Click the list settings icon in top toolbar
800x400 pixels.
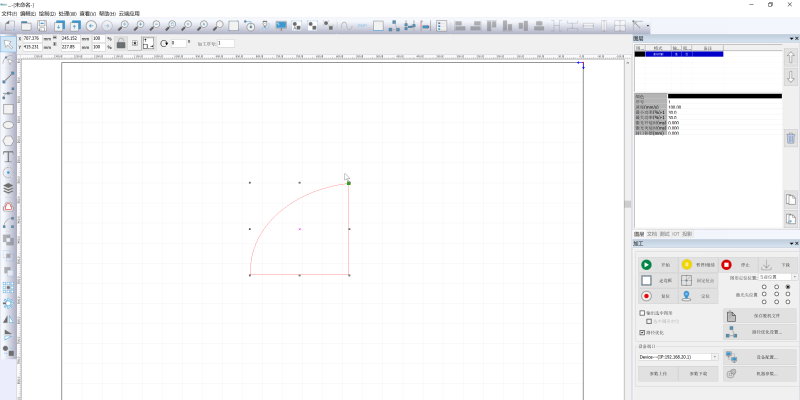pyautogui.click(x=442, y=26)
